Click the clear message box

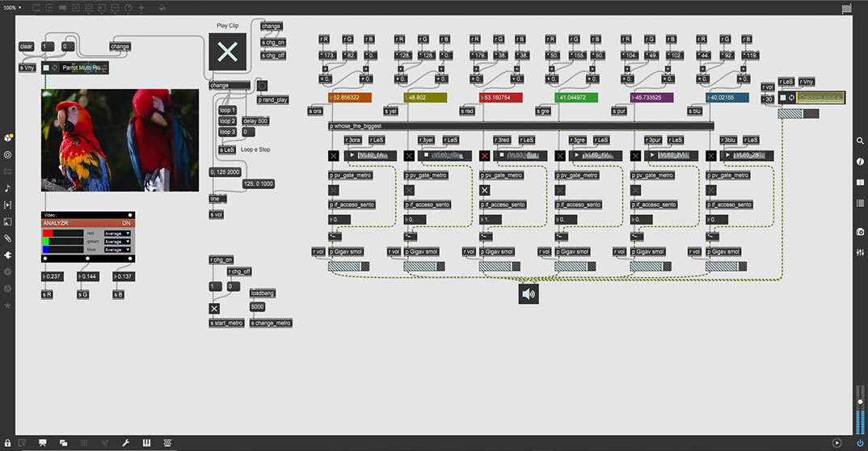[x=26, y=46]
